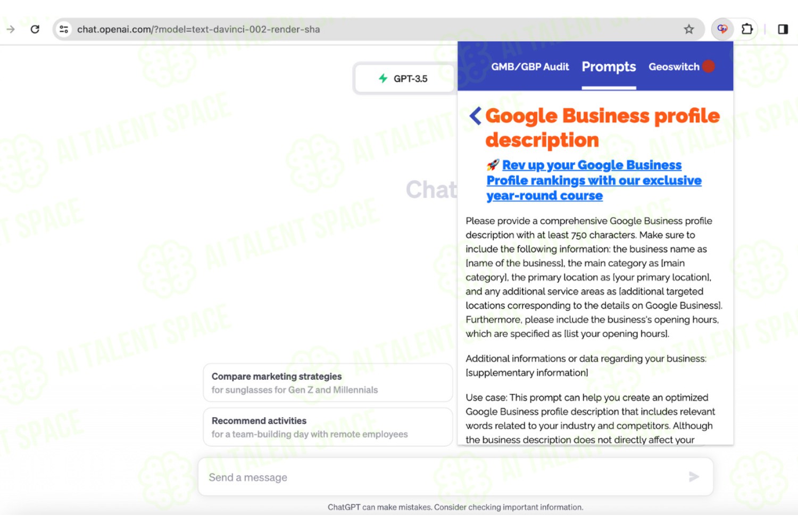
Task: Open site information icon in address bar
Action: pyautogui.click(x=64, y=29)
